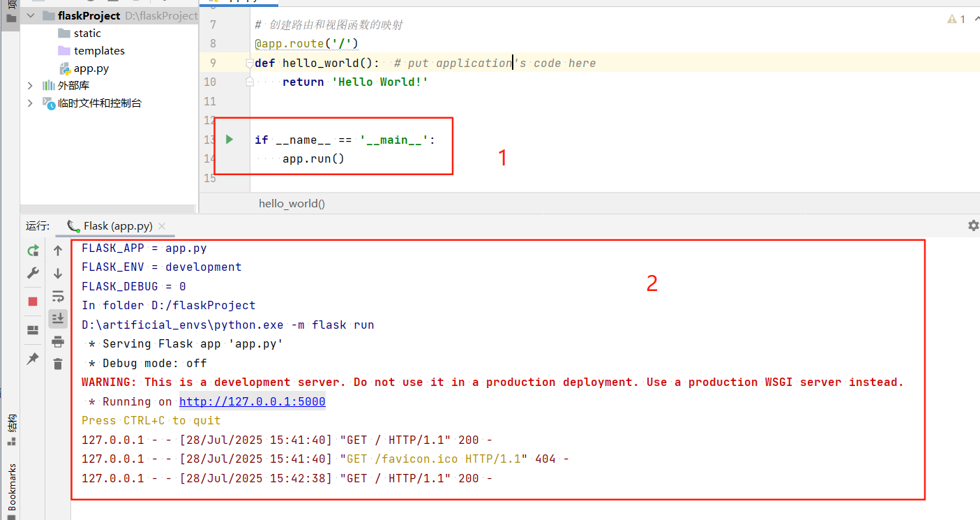Open the 结构 (Structure) tool window
Image resolution: width=980 pixels, height=520 pixels.
[11, 429]
